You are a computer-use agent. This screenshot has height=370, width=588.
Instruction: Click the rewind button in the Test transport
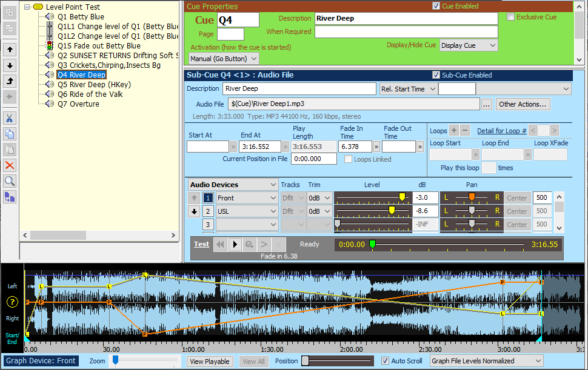(x=221, y=245)
